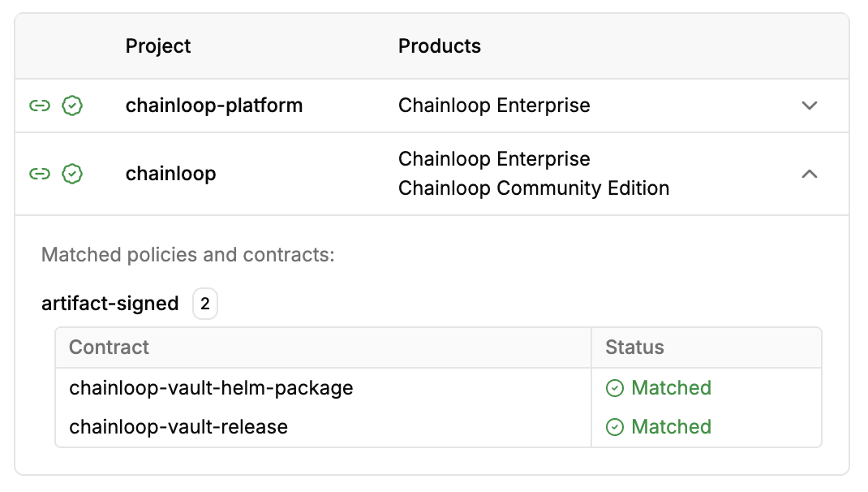Click the Project column header

pos(158,46)
